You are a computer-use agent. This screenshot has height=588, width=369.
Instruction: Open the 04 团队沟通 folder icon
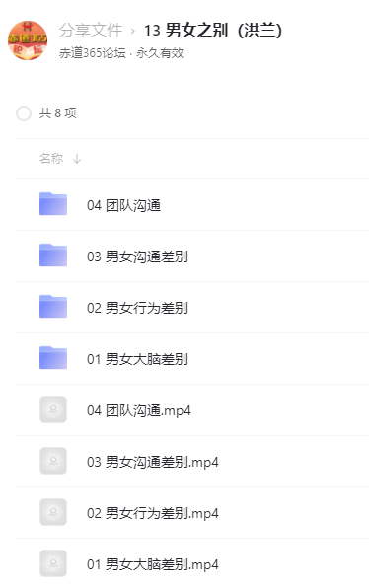53,204
